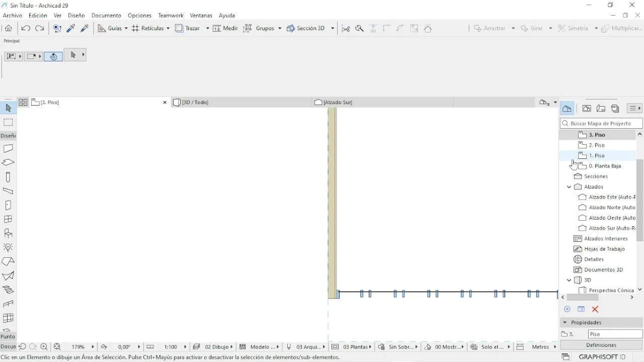644x362 pixels.
Task: Open the Diseño menu
Action: tap(76, 16)
